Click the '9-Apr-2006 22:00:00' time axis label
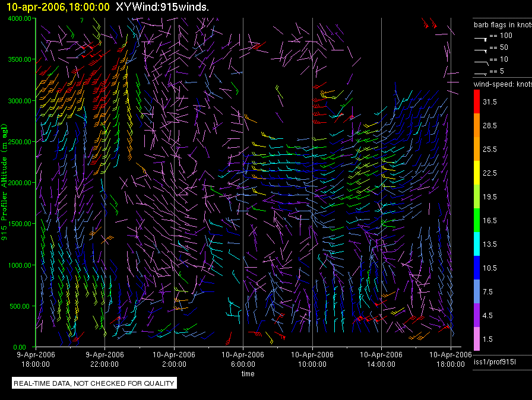Screen dimensions: 532x400 104,359
